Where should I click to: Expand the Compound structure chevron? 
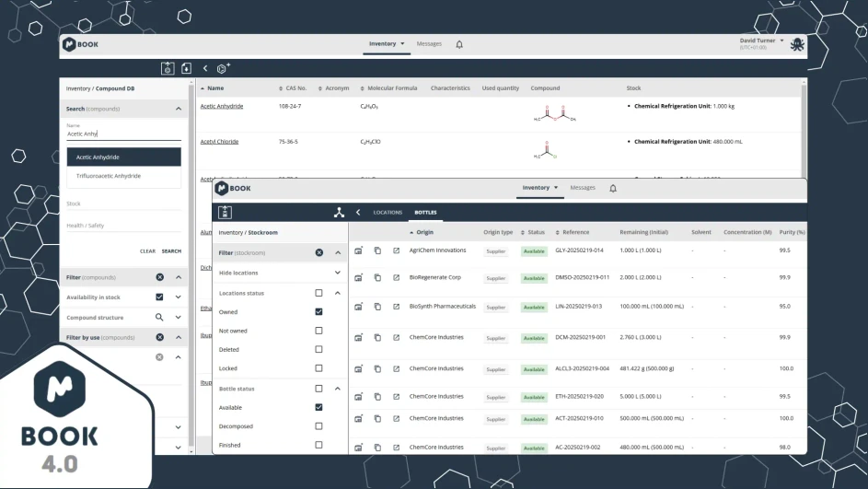coord(179,318)
